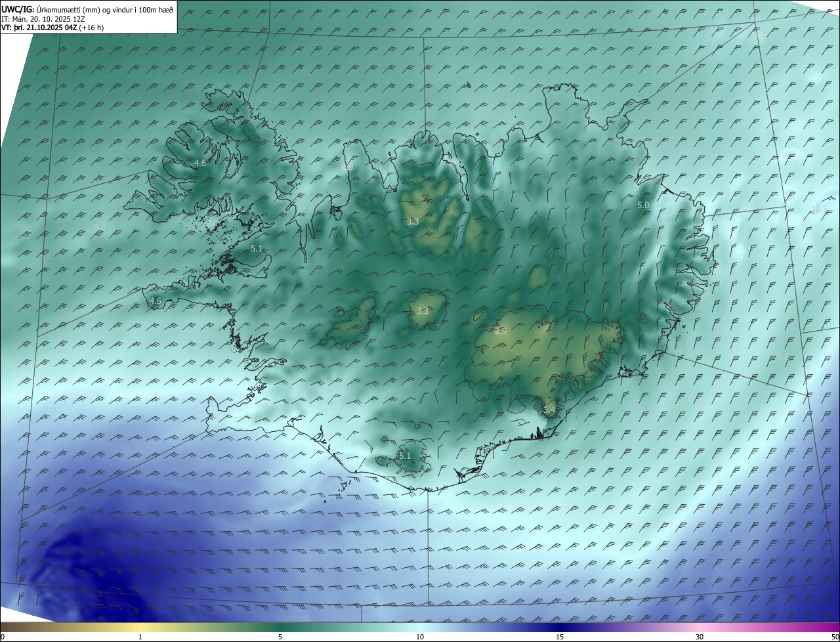Click the colorbar tick label 50
The width and height of the screenshot is (840, 642).
(835, 637)
